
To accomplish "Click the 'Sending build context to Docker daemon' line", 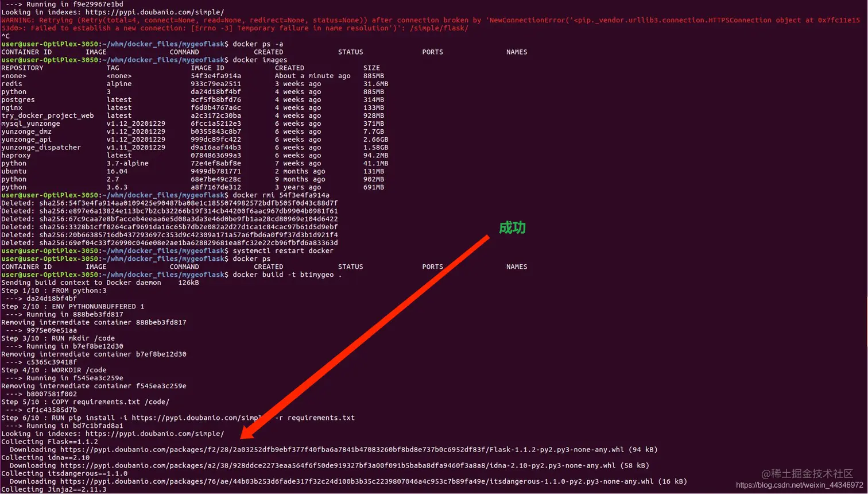I will click(100, 283).
